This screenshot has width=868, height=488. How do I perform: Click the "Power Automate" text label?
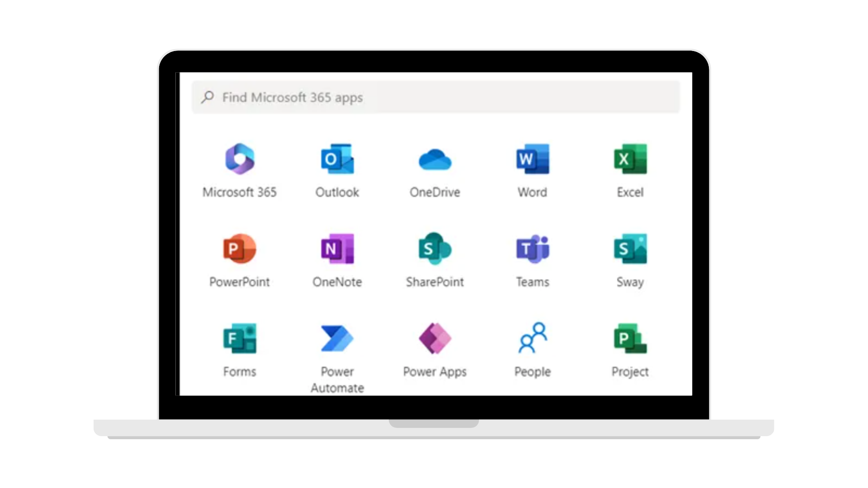(337, 380)
